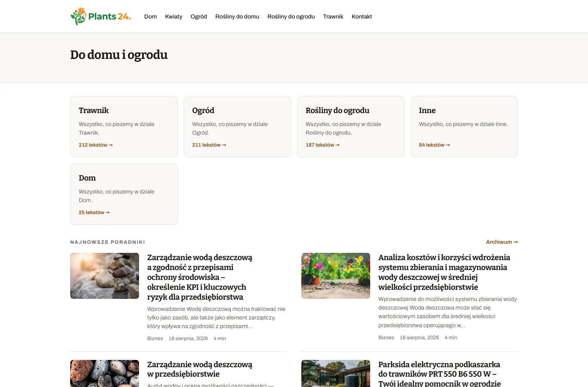View 211 tekstów in Ogród
The width and height of the screenshot is (588, 387).
click(209, 145)
